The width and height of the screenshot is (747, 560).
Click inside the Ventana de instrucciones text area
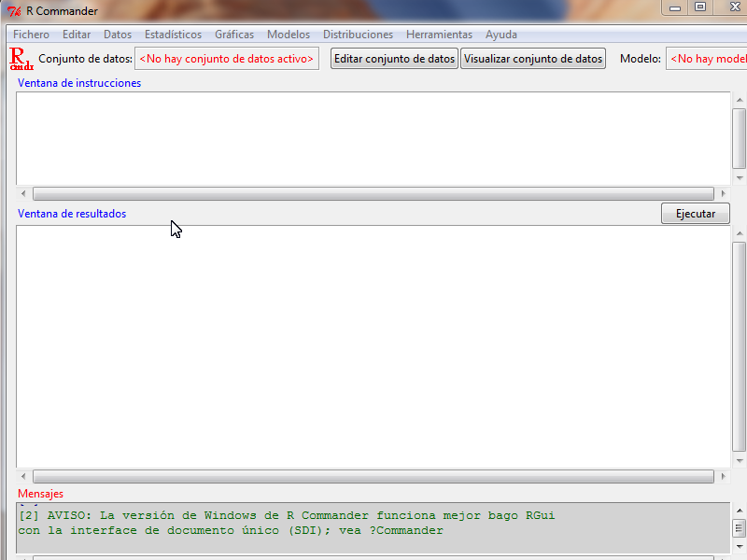[373, 138]
